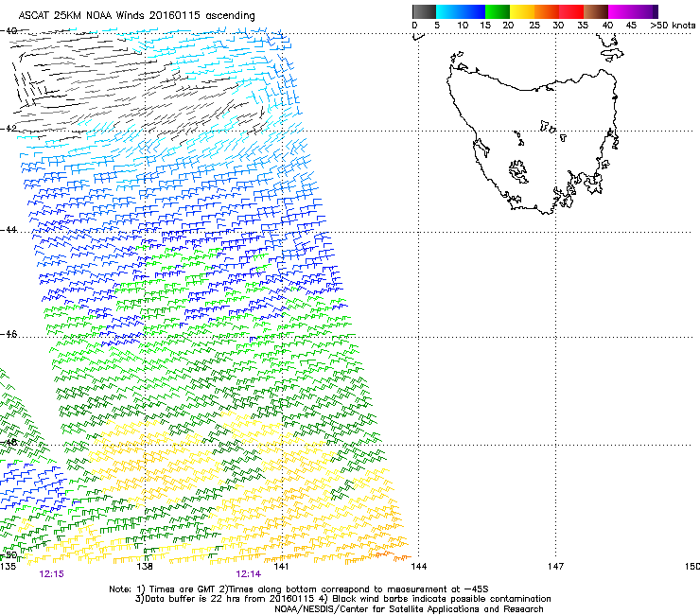The width and height of the screenshot is (700, 615).
Task: Click the magenta 40-45 knots legend color
Action: tap(621, 11)
